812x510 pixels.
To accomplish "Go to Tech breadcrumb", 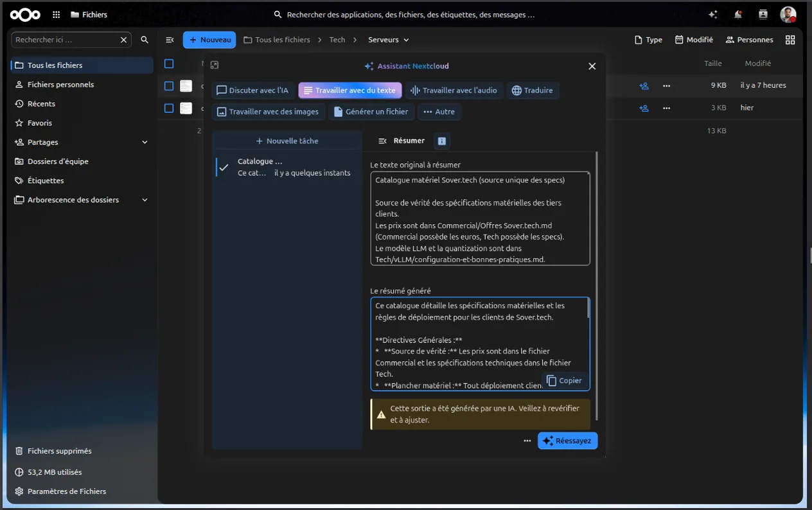I will pos(337,40).
